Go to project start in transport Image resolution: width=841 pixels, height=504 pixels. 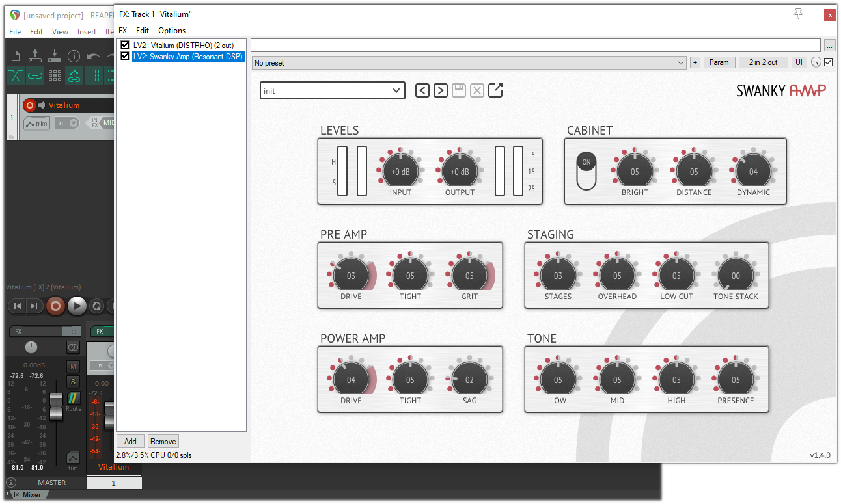point(18,306)
